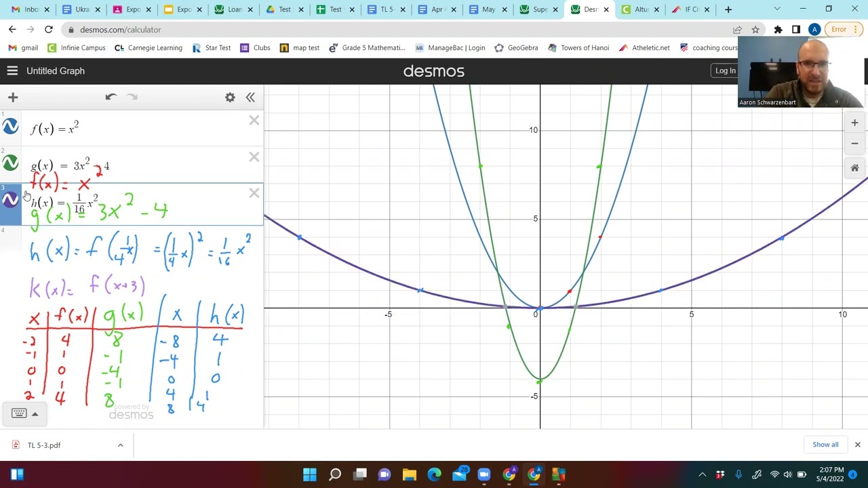Undo the last expression edit

point(111,97)
